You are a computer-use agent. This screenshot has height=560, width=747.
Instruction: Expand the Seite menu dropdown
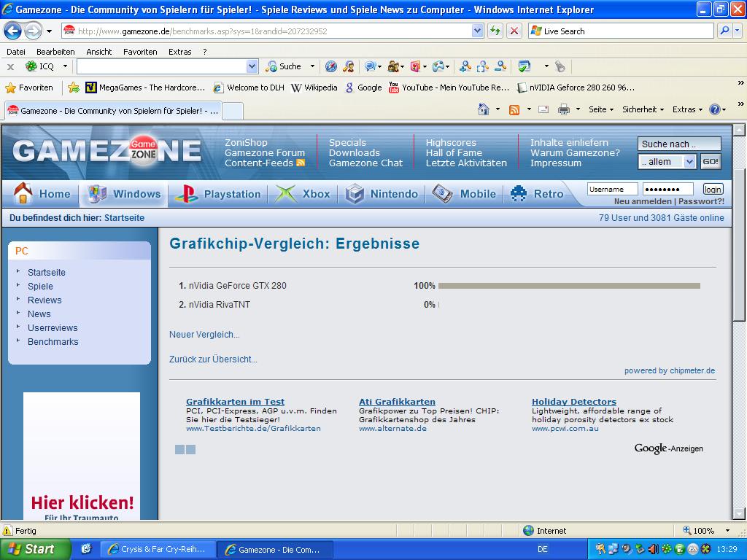tap(601, 109)
